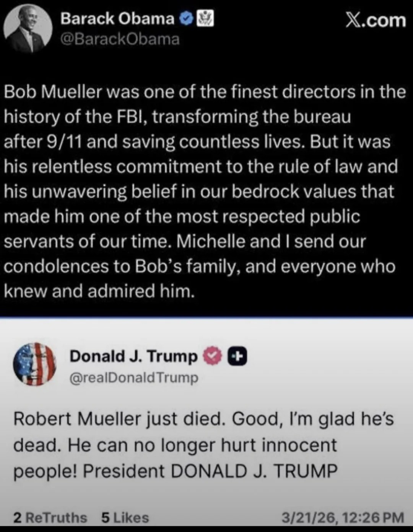Click the red verified badge beside Donald J. Trump
The width and height of the screenshot is (413, 532).
click(x=212, y=356)
